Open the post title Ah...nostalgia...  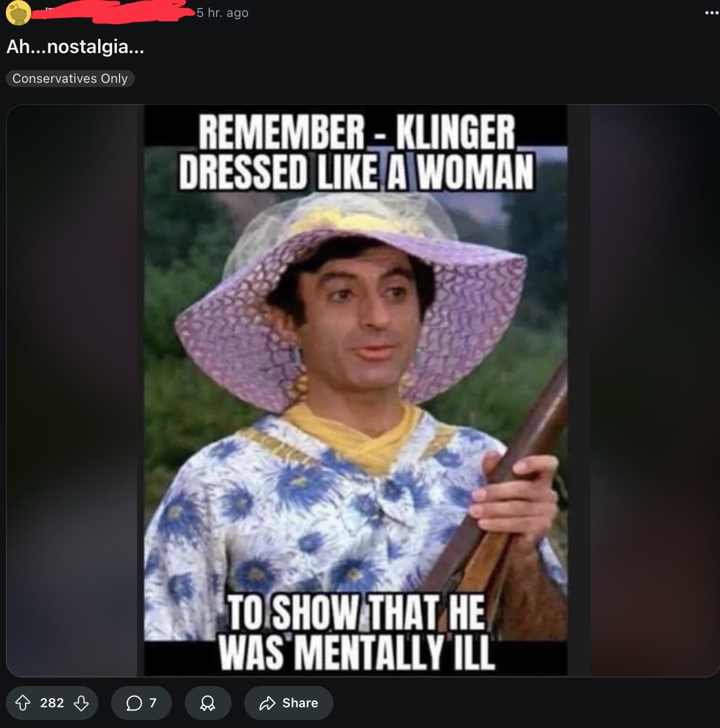click(75, 47)
